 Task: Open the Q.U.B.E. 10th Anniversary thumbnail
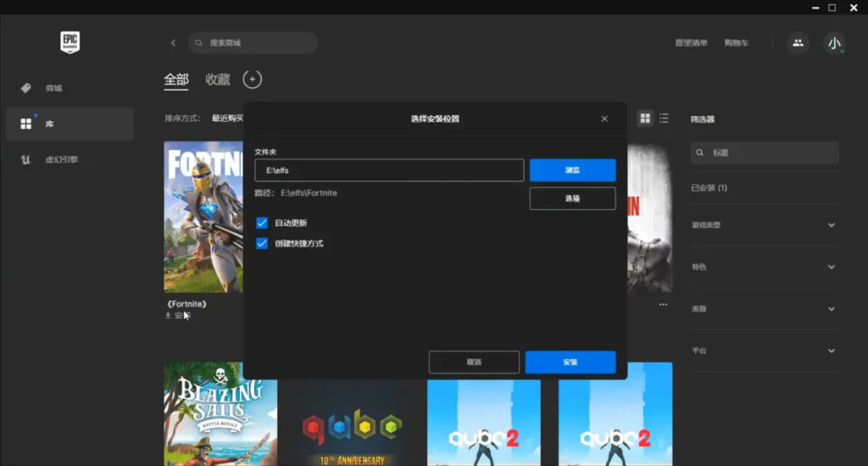(352, 423)
